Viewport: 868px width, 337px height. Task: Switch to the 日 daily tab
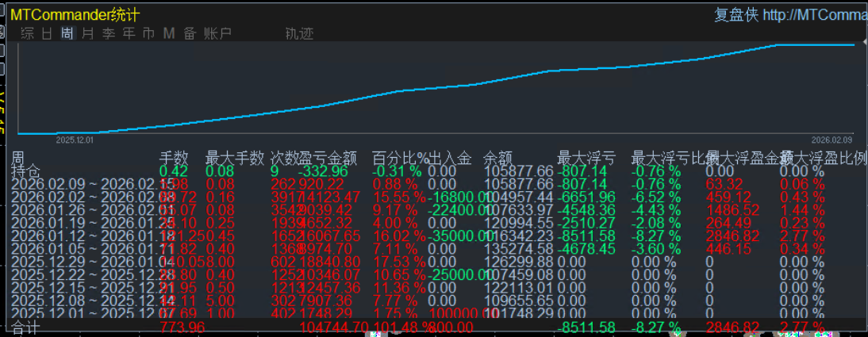coord(47,34)
